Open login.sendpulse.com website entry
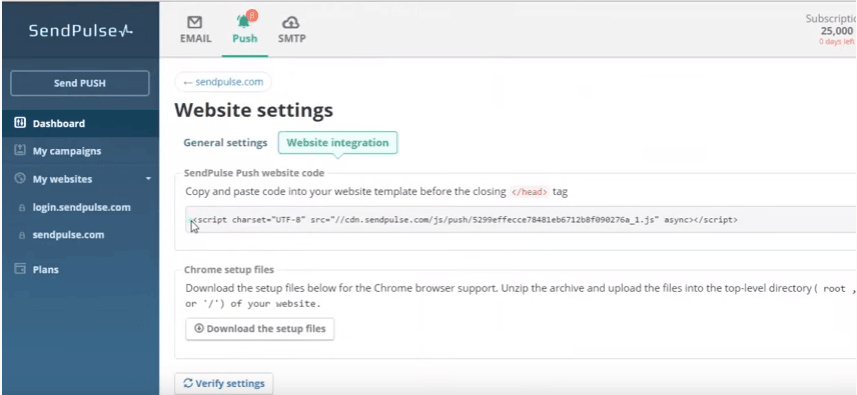The height and width of the screenshot is (395, 857). click(x=81, y=208)
